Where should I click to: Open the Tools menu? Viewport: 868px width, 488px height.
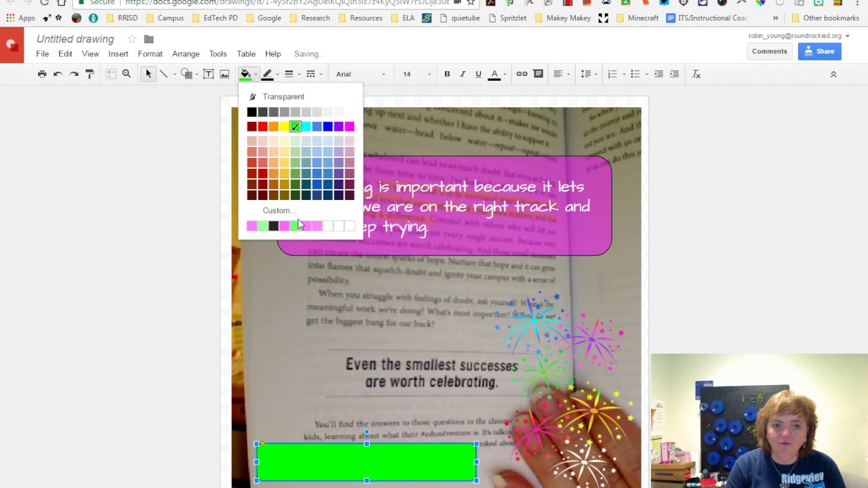[x=218, y=54]
